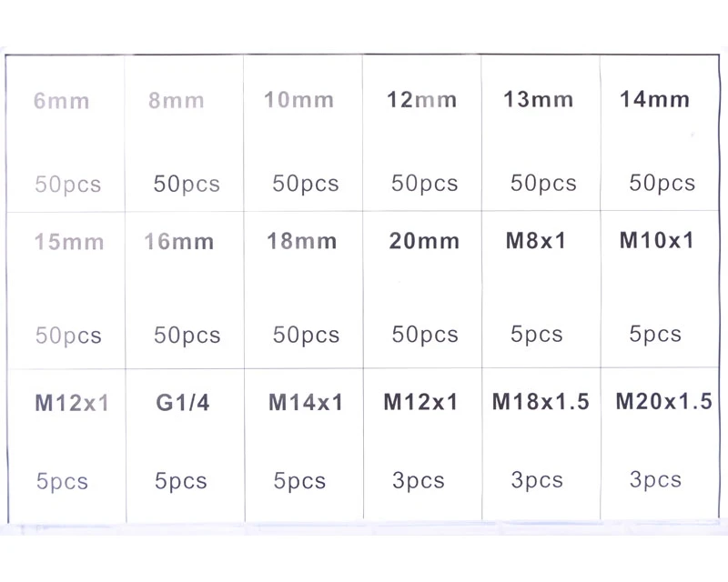Click the 5pcs quantity under G1/4
The height and width of the screenshot is (582, 728).
point(181,481)
